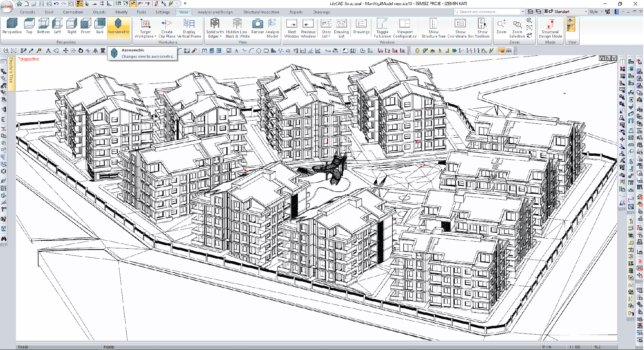
Task: Open the Analysis and Design tab
Action: [x=215, y=12]
